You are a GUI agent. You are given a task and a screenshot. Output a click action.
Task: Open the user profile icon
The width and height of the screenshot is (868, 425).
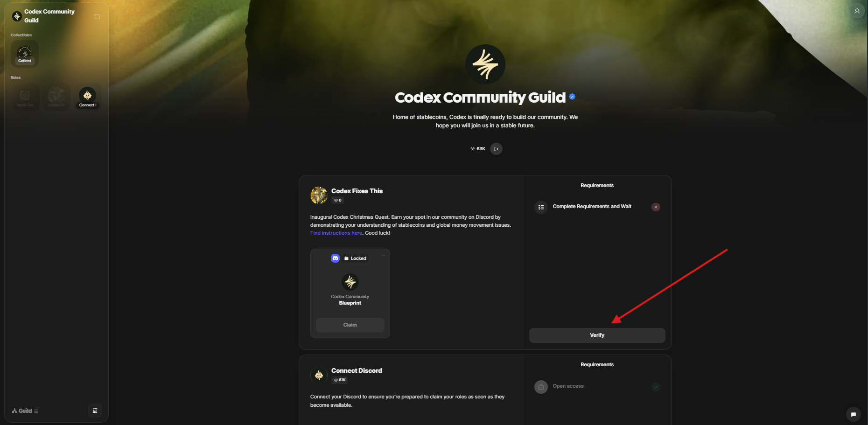pos(857,11)
